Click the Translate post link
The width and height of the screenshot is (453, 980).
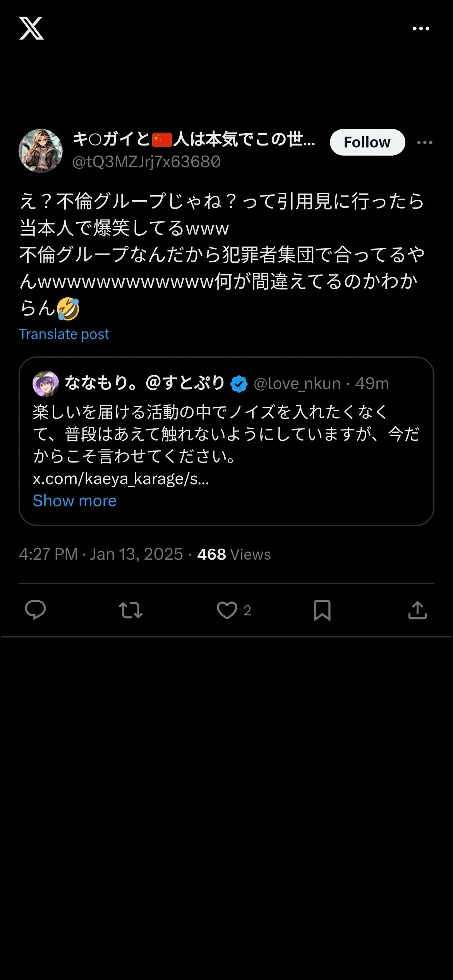coord(64,334)
